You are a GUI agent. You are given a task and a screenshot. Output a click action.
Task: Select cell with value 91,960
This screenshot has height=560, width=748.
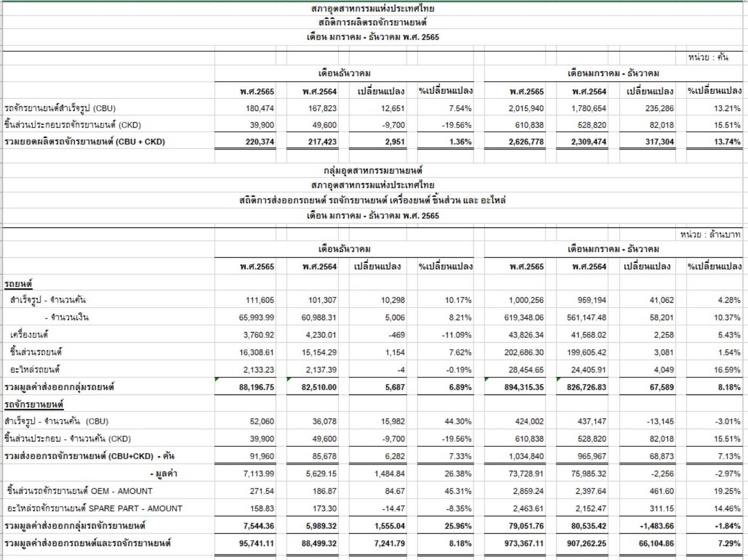[262, 457]
